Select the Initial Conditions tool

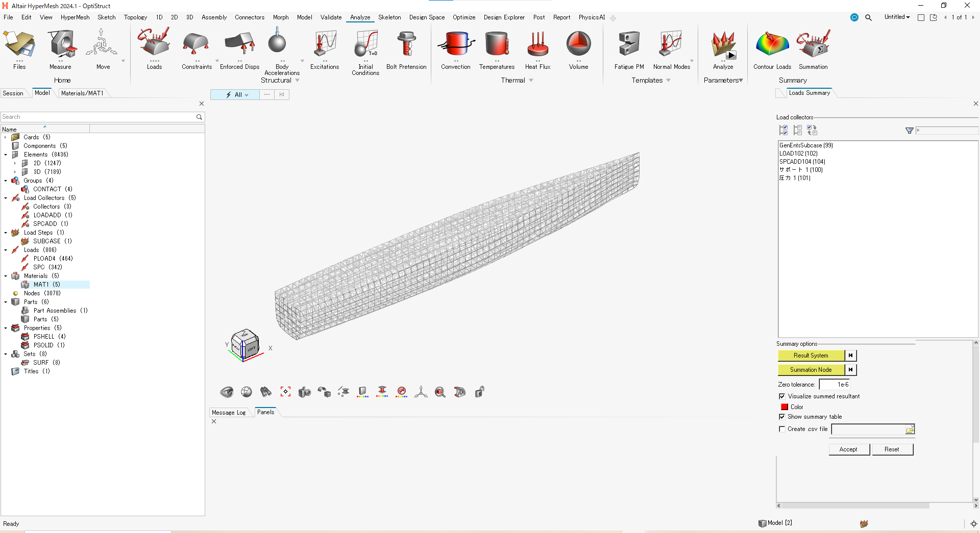(365, 43)
